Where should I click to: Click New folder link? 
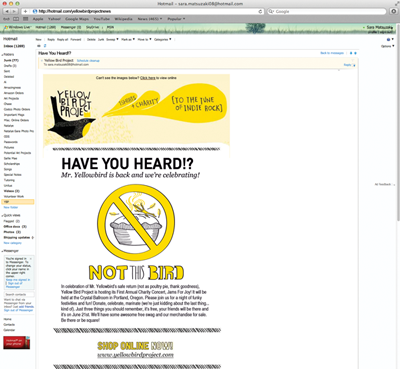pyautogui.click(x=11, y=207)
